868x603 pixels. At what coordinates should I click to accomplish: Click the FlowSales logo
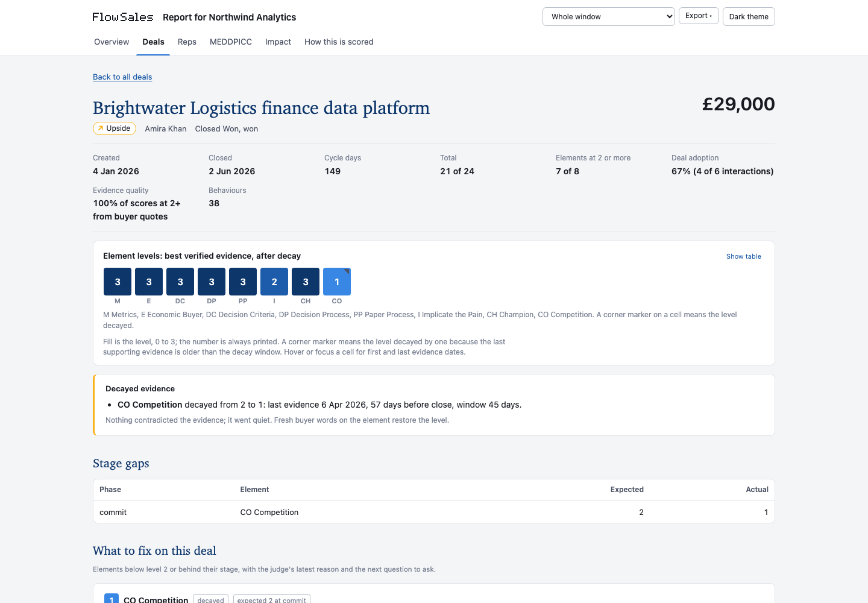point(123,17)
